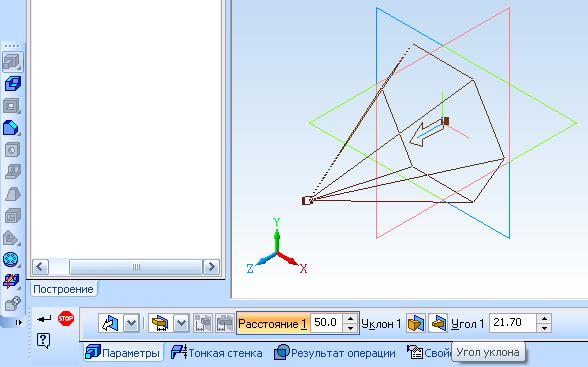This screenshot has height=367, width=588.
Task: Select the Построение tab
Action: coord(63,289)
